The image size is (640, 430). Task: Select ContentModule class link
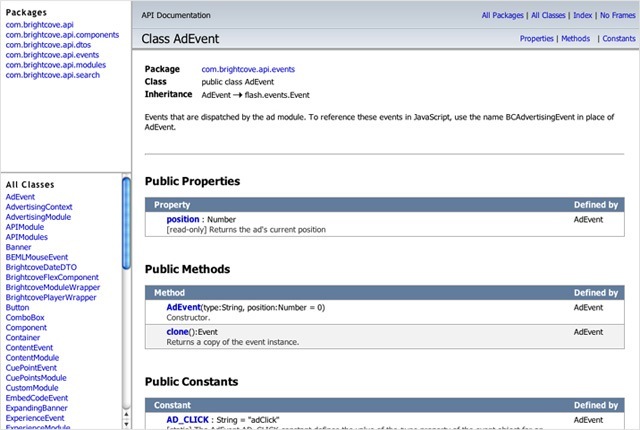(32, 358)
